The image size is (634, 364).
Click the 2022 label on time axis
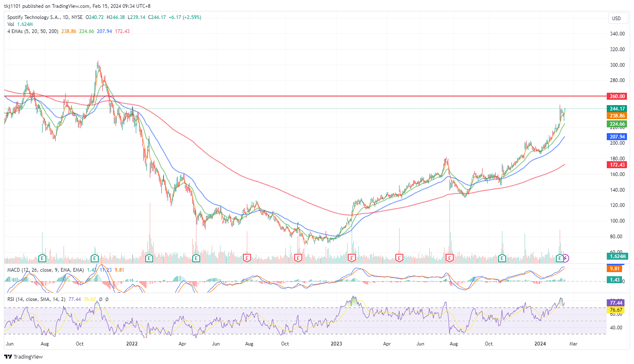pos(132,344)
